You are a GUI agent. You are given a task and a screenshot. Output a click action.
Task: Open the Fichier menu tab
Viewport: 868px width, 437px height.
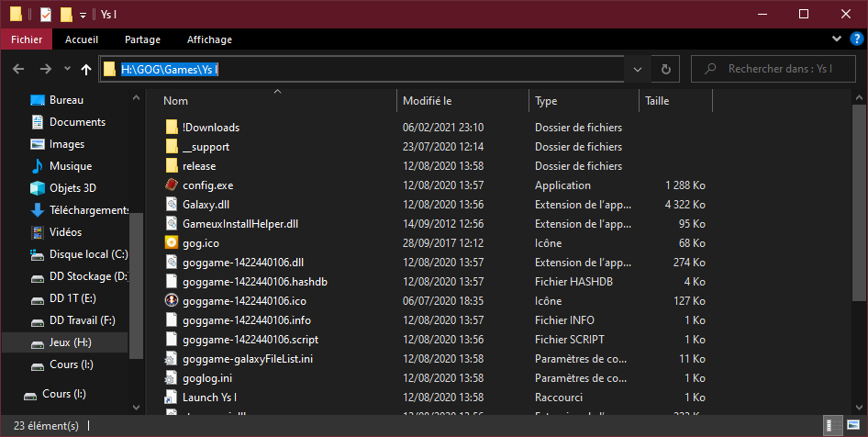click(27, 39)
